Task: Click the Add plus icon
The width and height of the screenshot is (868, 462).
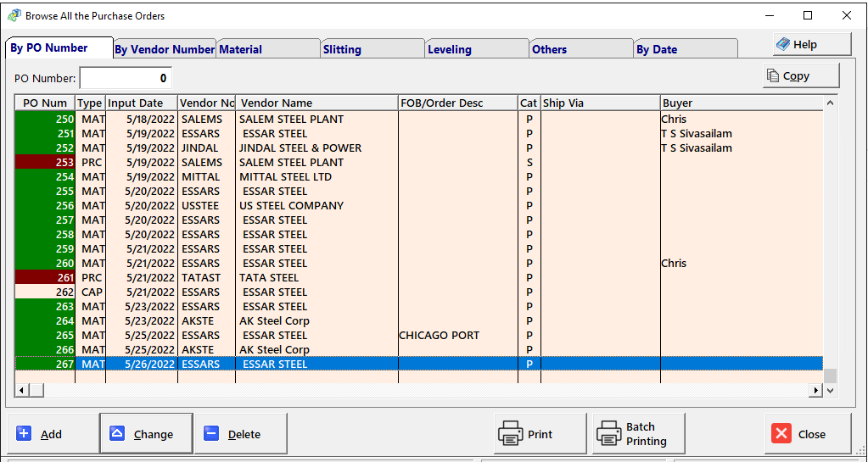Action: click(24, 433)
